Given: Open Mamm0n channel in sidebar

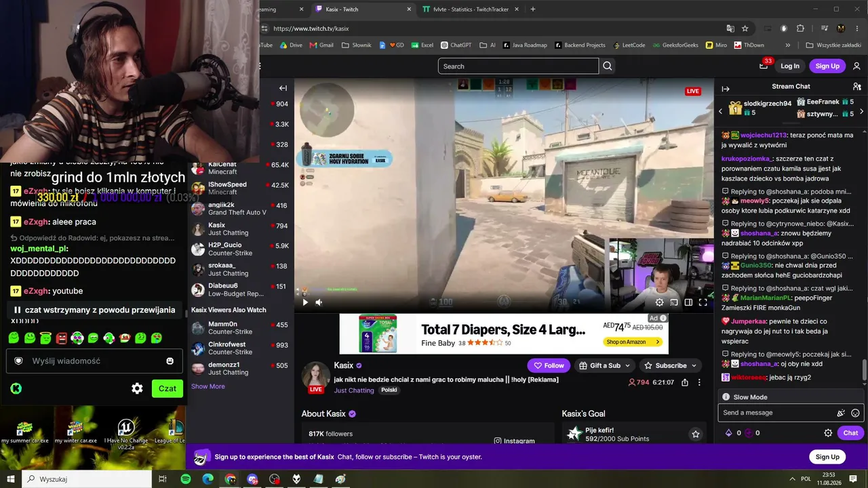Looking at the screenshot, I should point(241,328).
